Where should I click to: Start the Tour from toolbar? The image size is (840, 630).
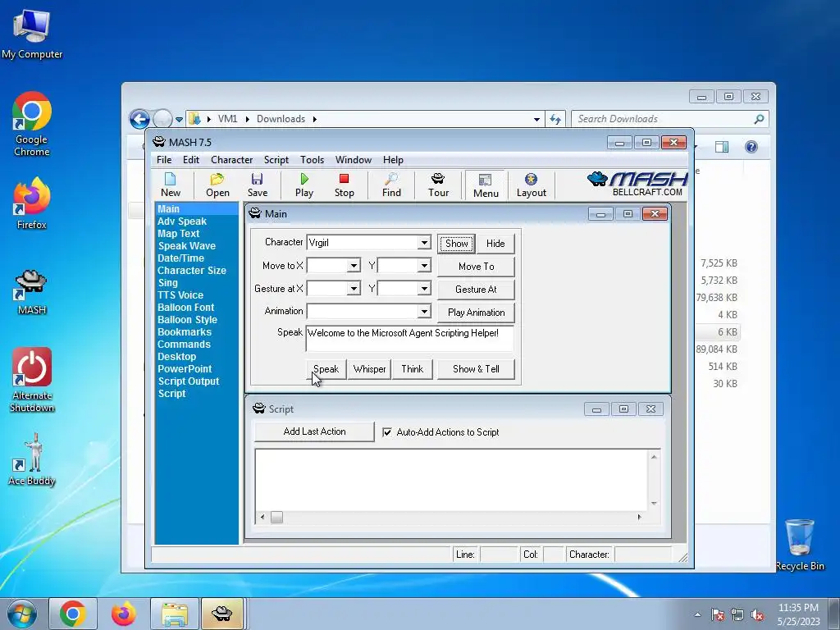click(438, 185)
